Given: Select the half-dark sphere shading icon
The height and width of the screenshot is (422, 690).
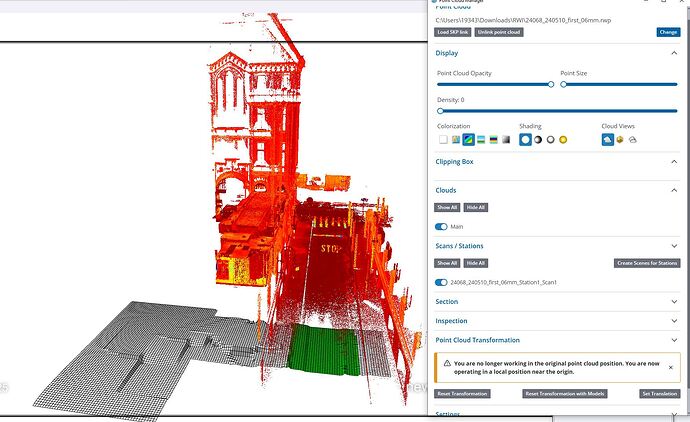Looking at the screenshot, I should [x=538, y=139].
